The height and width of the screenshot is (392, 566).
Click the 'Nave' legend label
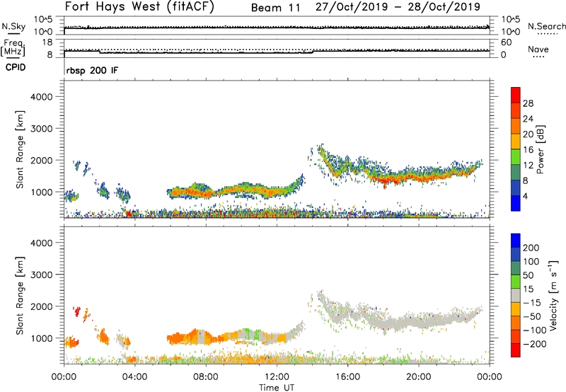coord(538,49)
